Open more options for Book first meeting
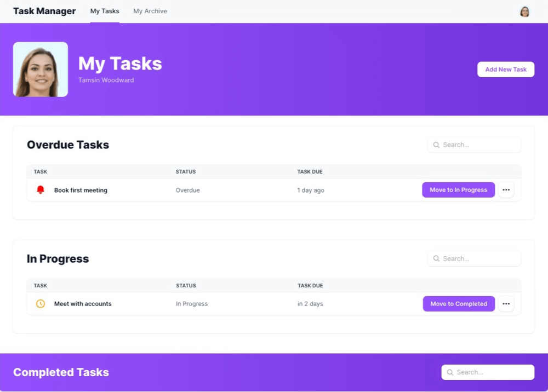The width and height of the screenshot is (548, 392). [x=506, y=189]
